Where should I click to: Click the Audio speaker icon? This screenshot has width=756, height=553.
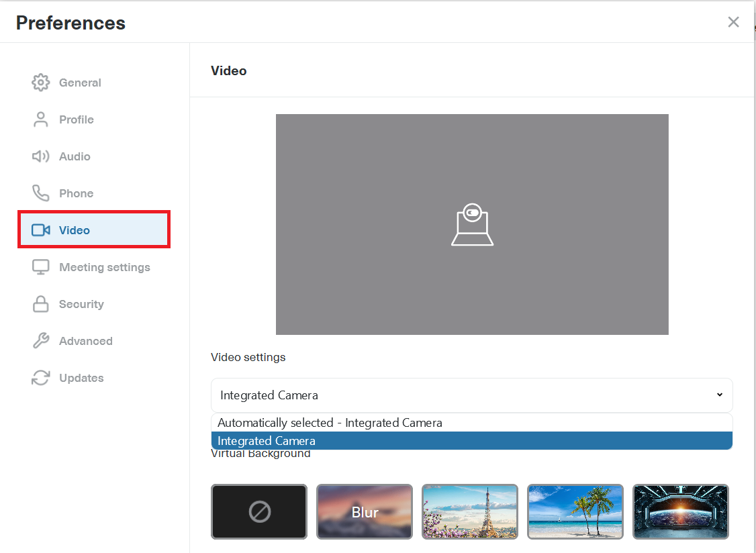[x=41, y=156]
